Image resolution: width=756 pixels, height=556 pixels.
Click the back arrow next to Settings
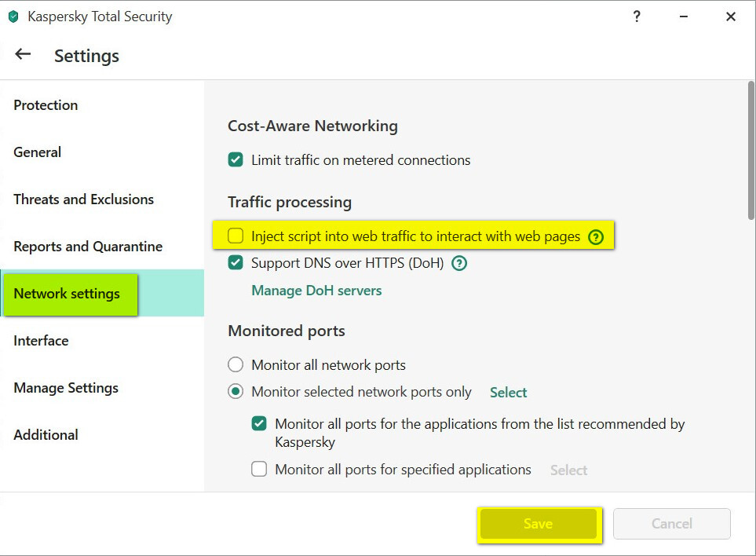tap(23, 54)
